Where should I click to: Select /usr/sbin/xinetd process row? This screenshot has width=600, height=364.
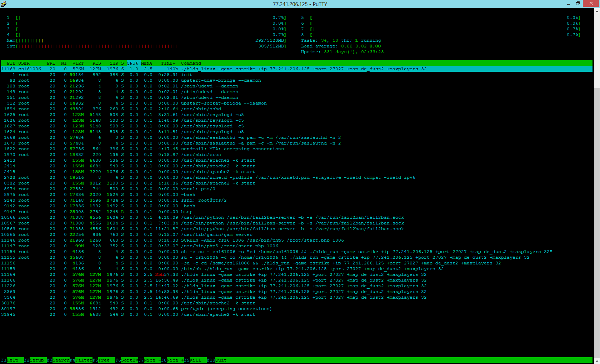click(296, 177)
